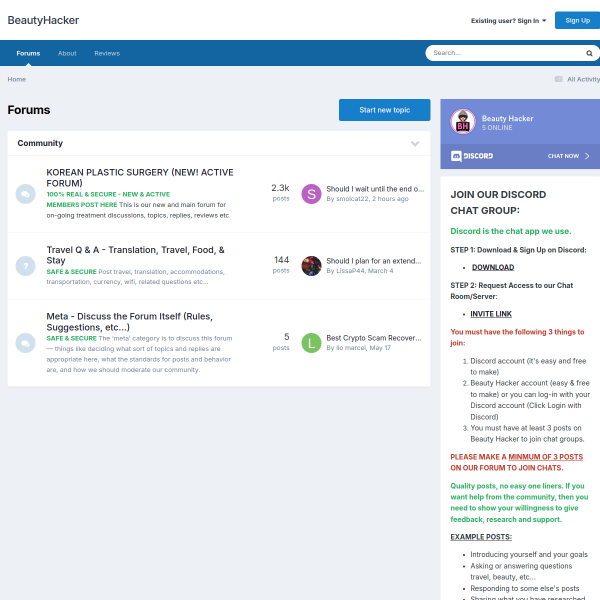Open 'Best Crypto Scam Recover...' topic
This screenshot has height=600, width=600.
[374, 338]
